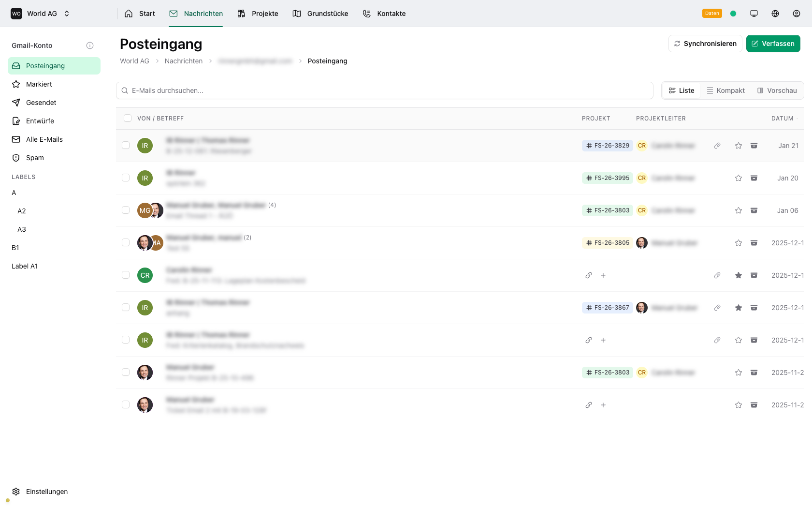812x508 pixels.
Task: Click the magnifier icon in the search bar
Action: pyautogui.click(x=125, y=90)
